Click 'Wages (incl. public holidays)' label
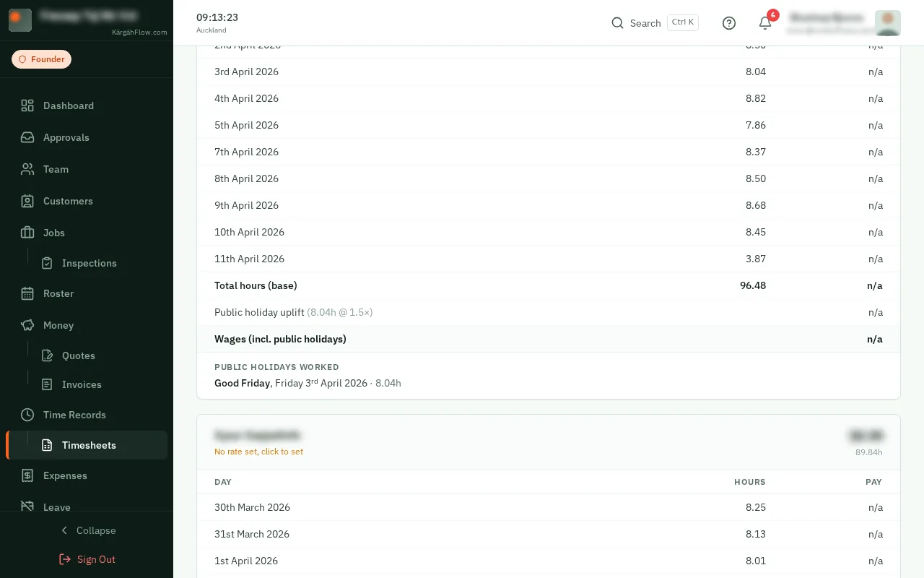Viewport: 924px width, 578px height. (280, 339)
